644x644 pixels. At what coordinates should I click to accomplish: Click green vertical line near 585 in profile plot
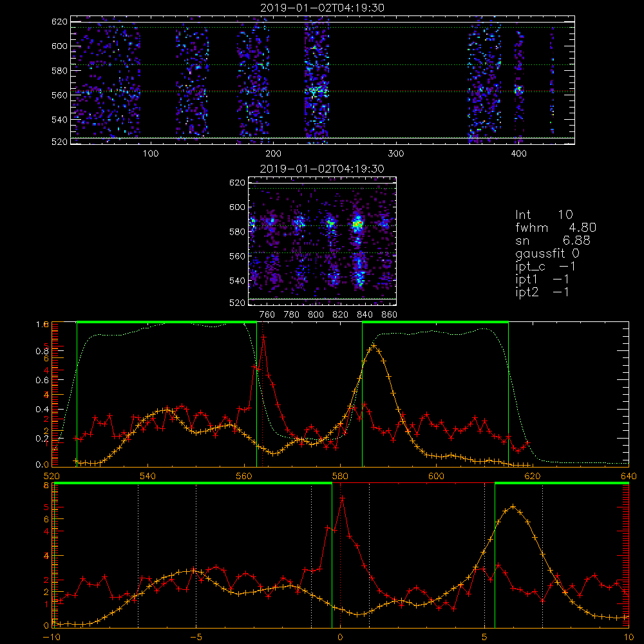pos(362,394)
